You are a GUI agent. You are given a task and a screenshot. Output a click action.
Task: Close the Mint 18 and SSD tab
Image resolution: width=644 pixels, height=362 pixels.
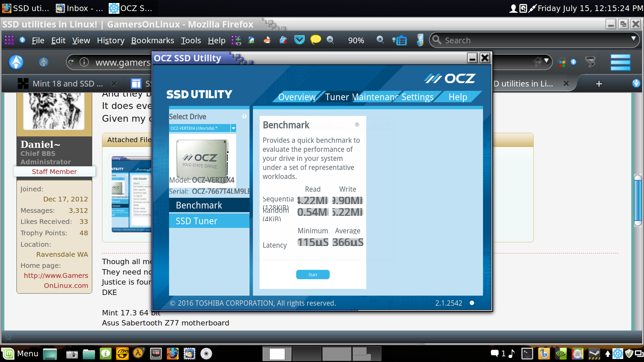pos(114,83)
